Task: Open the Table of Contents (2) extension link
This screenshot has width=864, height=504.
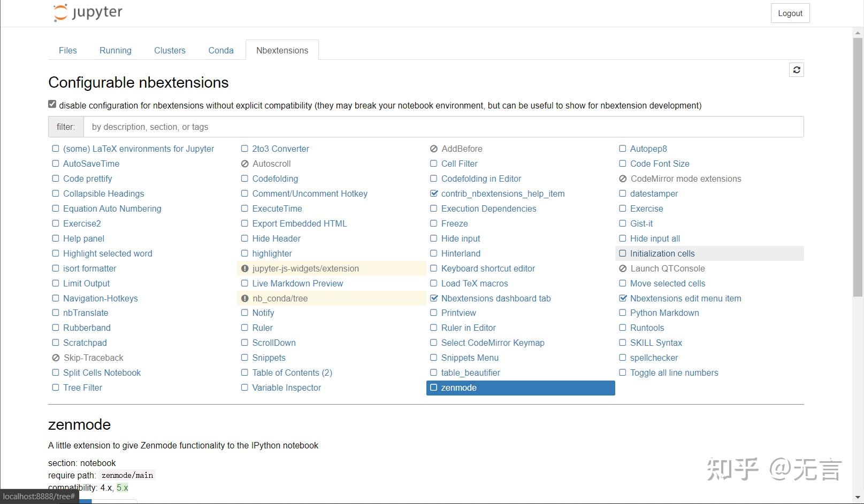Action: pyautogui.click(x=292, y=373)
